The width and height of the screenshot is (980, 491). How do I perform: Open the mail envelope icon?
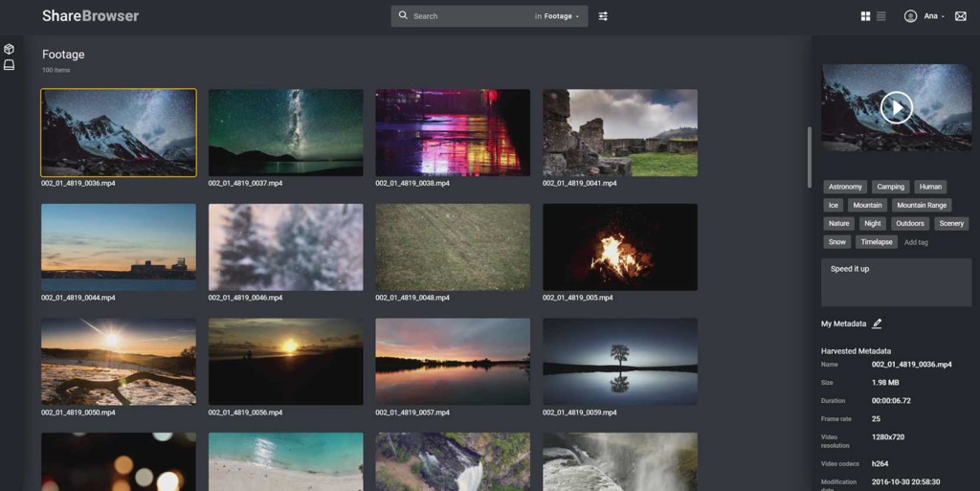click(x=961, y=16)
